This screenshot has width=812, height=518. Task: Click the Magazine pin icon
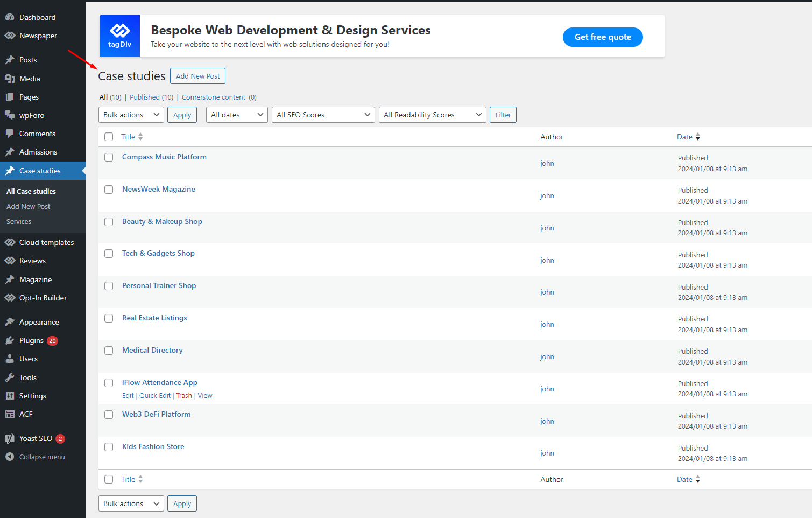pyautogui.click(x=10, y=279)
